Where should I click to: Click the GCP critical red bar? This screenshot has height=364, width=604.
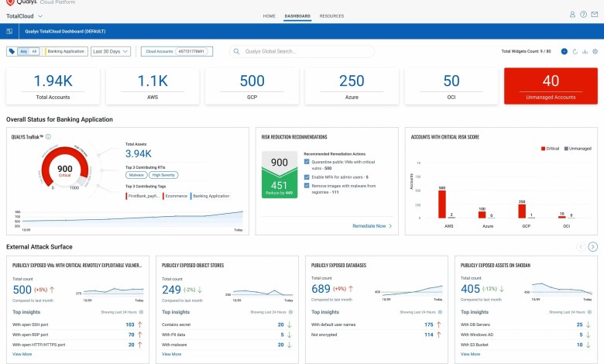coord(522,211)
